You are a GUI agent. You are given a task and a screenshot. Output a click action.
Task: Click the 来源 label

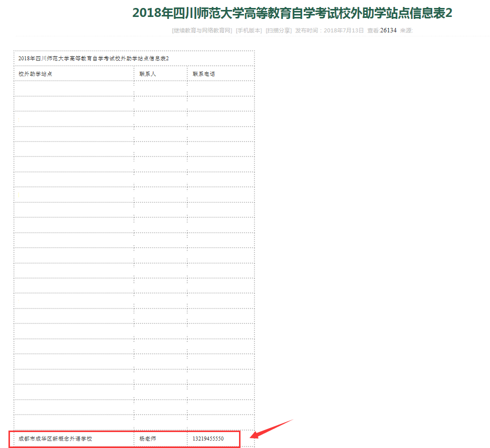[406, 30]
